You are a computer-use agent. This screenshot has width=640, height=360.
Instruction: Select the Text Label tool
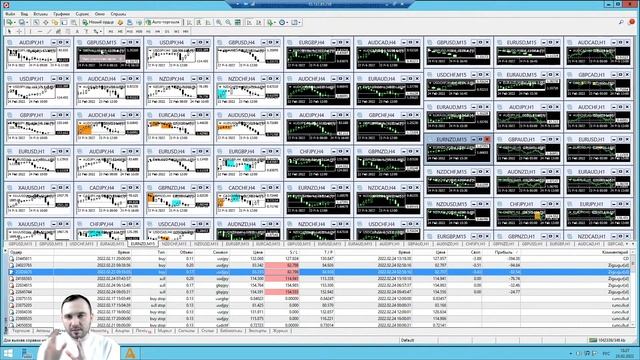pyautogui.click(x=86, y=31)
